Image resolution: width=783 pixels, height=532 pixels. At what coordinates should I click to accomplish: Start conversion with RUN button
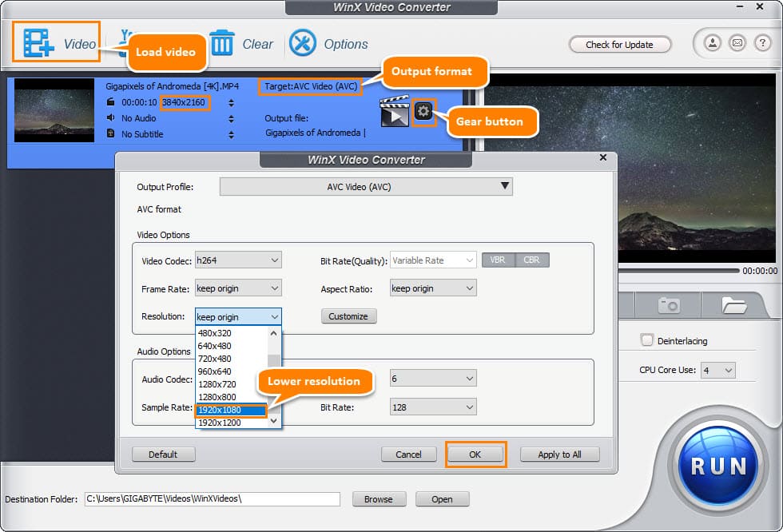tap(718, 466)
